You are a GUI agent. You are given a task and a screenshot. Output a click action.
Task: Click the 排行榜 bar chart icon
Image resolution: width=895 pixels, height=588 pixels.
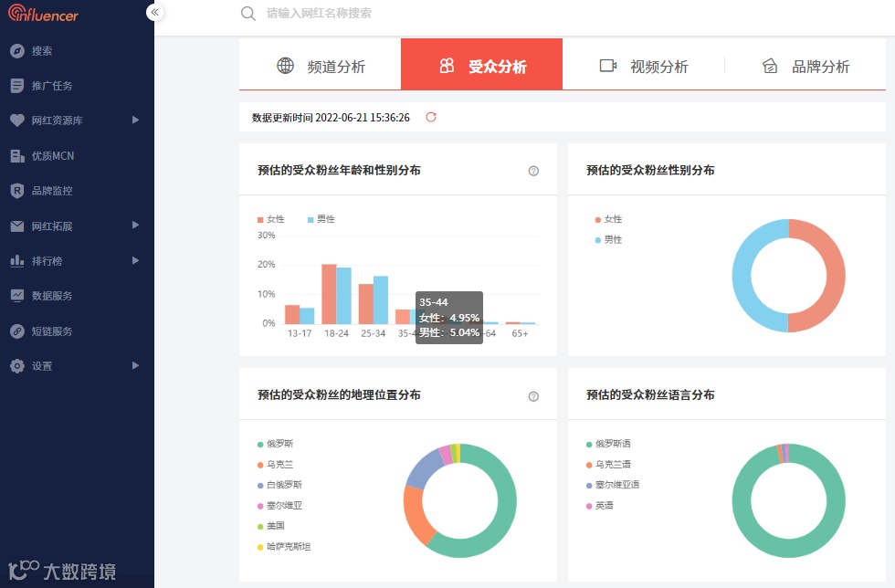click(17, 261)
